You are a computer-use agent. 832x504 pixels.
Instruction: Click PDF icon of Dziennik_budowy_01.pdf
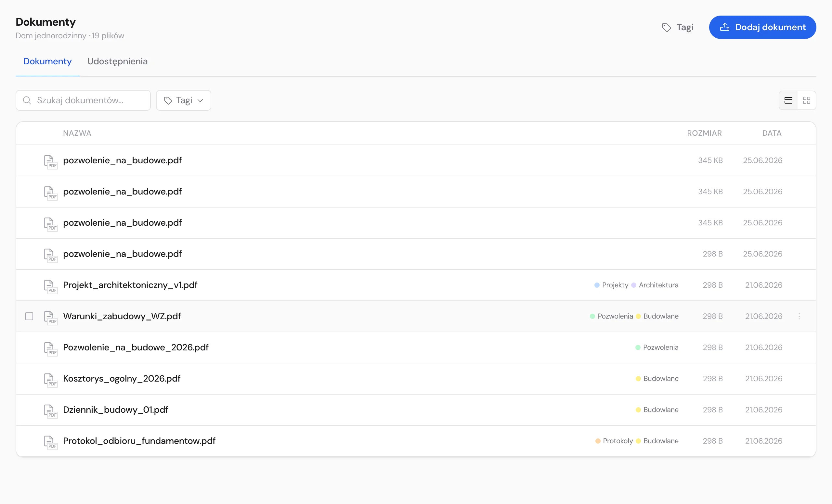[x=51, y=410]
